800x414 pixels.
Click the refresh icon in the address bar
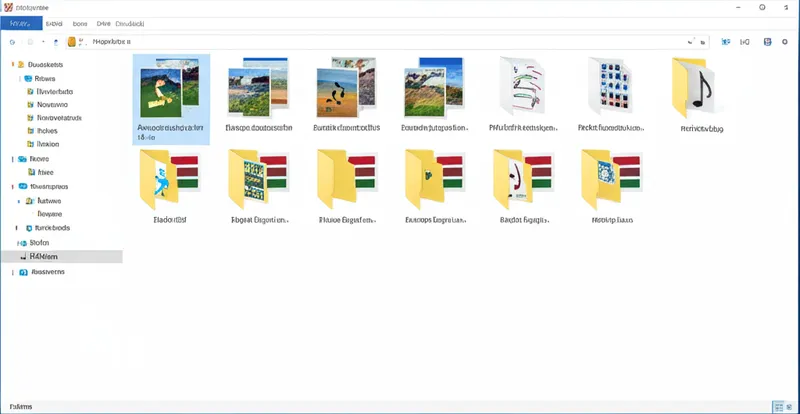700,42
